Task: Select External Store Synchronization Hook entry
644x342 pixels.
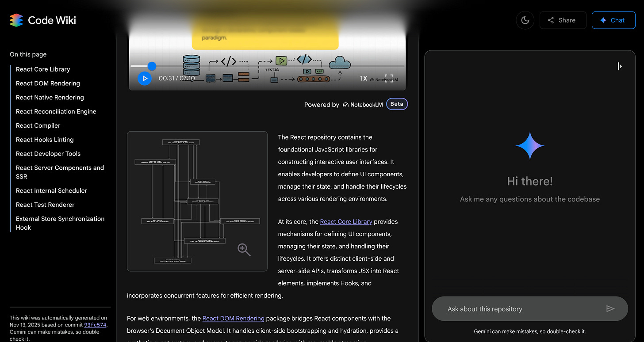Action: 60,223
